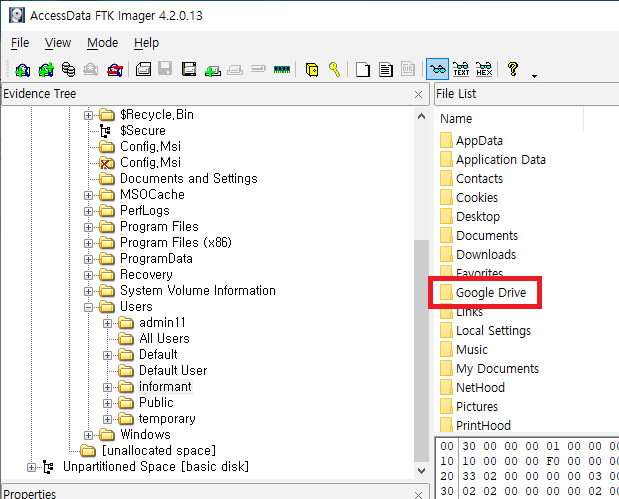Click the Name column header
The image size is (619, 499).
coord(509,119)
